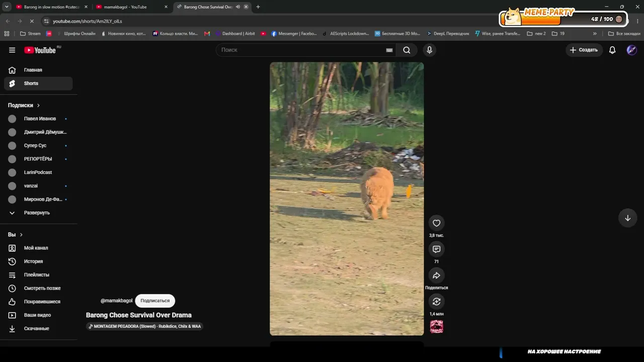The height and width of the screenshot is (362, 644).
Task: Open Ваши видео in sidebar
Action: tap(38, 315)
